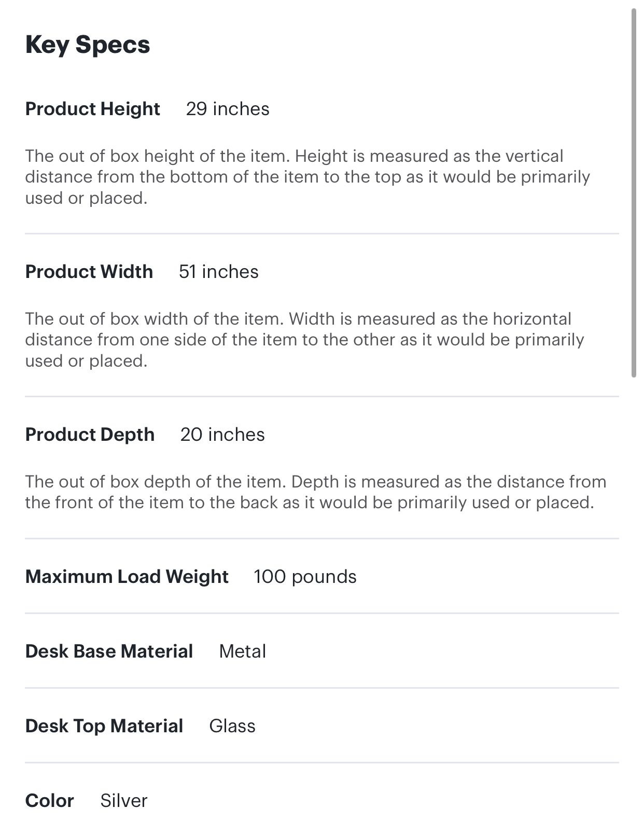The width and height of the screenshot is (644, 836).
Task: Select the Desk Top Material label
Action: 104,726
